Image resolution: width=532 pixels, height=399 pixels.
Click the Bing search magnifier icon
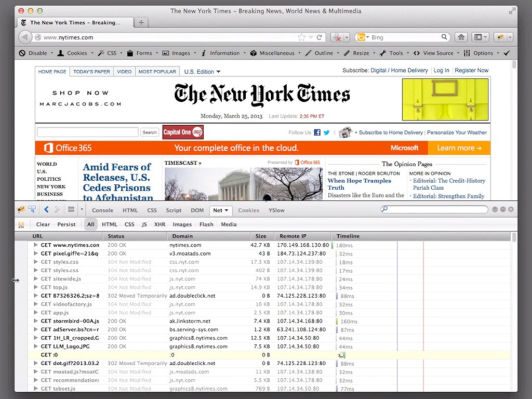point(444,37)
